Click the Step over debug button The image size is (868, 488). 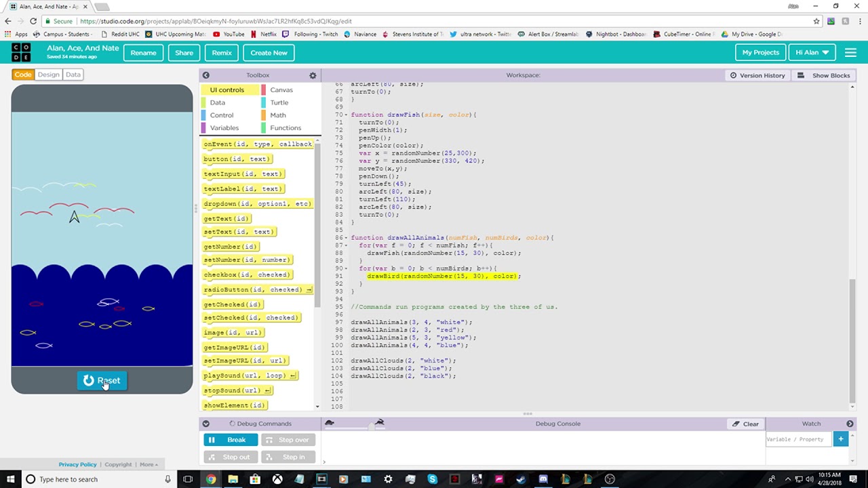(288, 440)
